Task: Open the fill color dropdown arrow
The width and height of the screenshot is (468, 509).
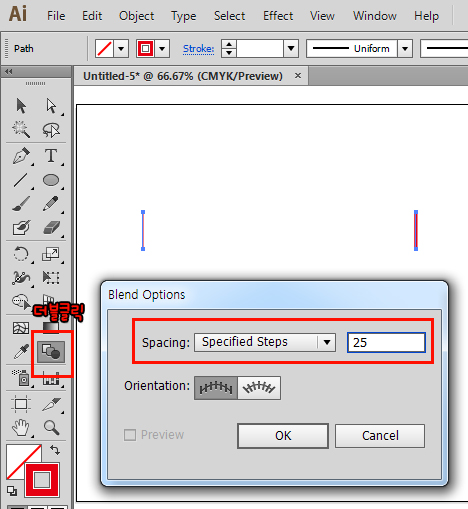Action: [x=121, y=49]
